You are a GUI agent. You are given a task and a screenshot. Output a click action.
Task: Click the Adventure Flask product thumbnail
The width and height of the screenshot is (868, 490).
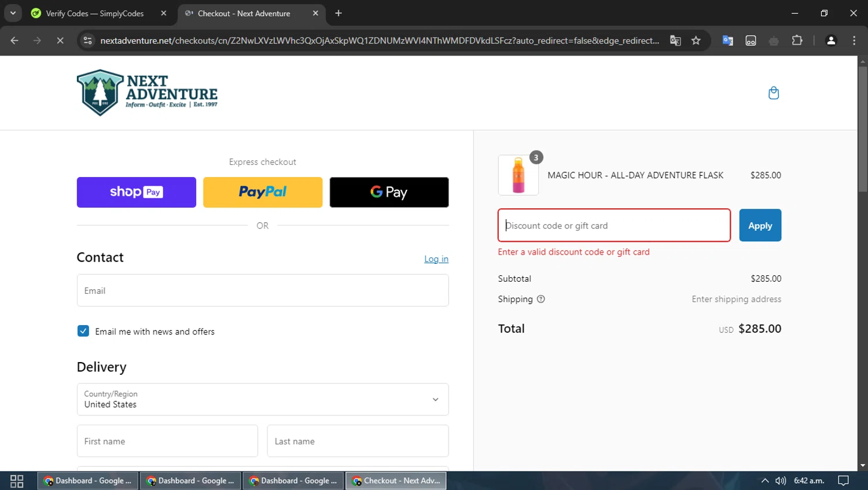[518, 175]
